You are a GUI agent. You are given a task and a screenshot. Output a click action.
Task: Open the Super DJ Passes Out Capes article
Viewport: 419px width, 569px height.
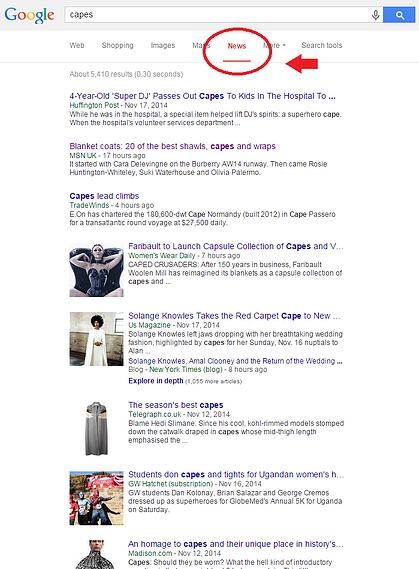pos(202,96)
